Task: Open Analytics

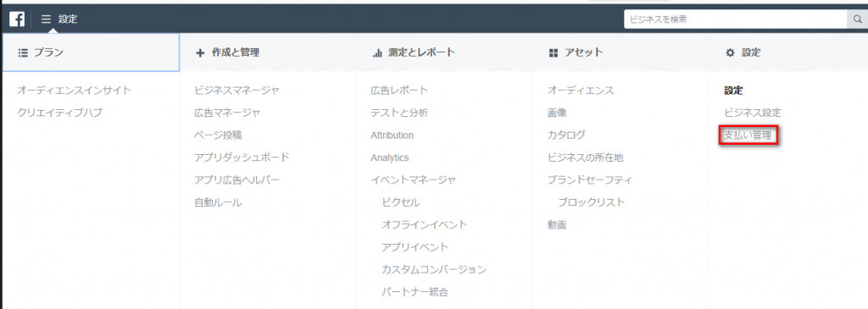Action: pos(390,157)
